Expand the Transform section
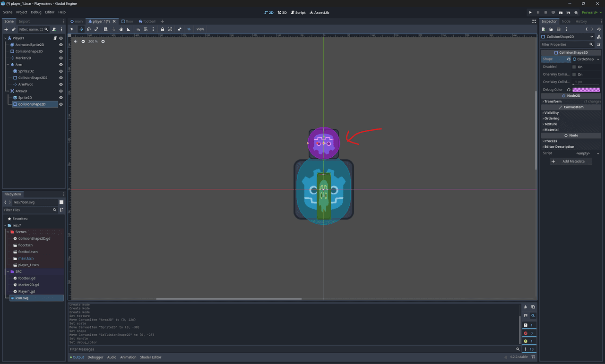This screenshot has height=364, width=605. (553, 102)
